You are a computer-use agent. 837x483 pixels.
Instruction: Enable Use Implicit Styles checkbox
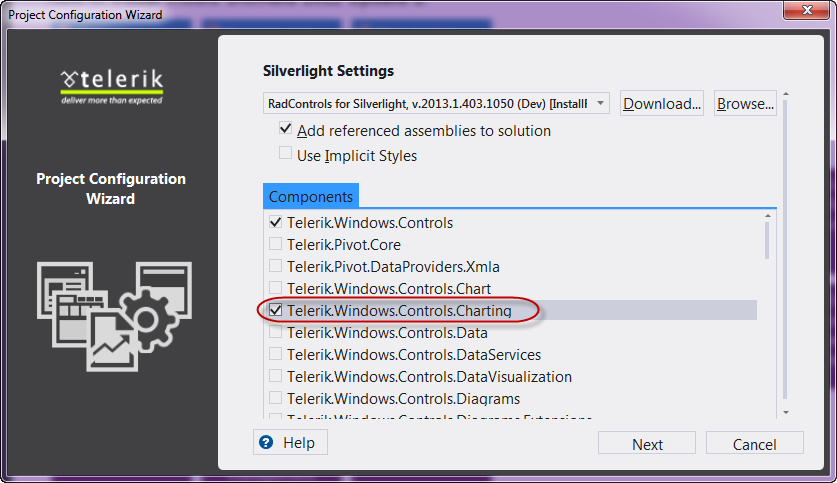[x=286, y=154]
